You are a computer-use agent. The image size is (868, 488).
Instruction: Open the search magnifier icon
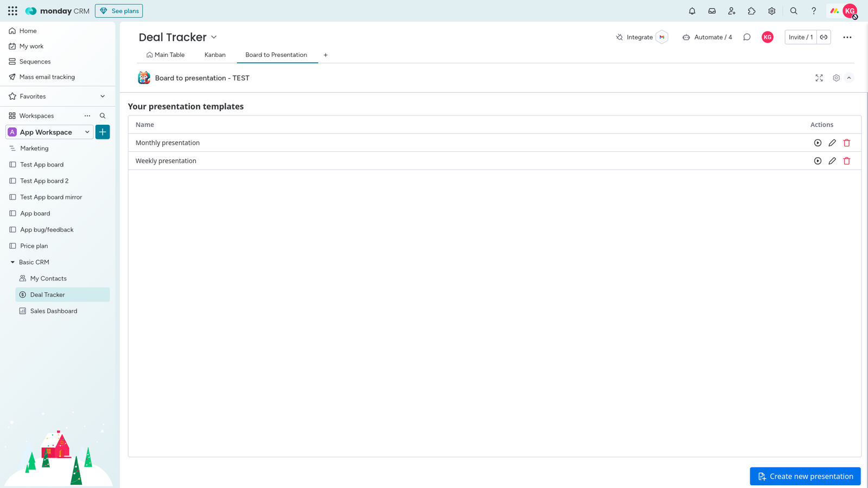click(x=794, y=11)
